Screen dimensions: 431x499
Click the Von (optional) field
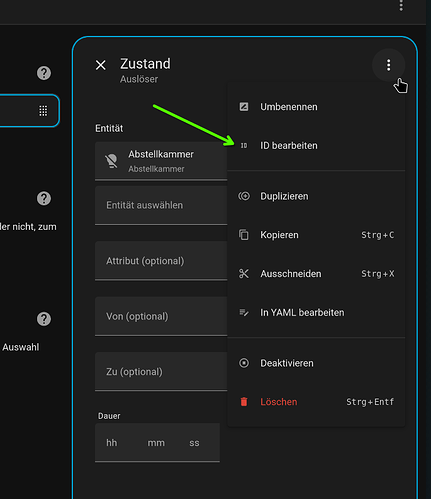pos(161,316)
